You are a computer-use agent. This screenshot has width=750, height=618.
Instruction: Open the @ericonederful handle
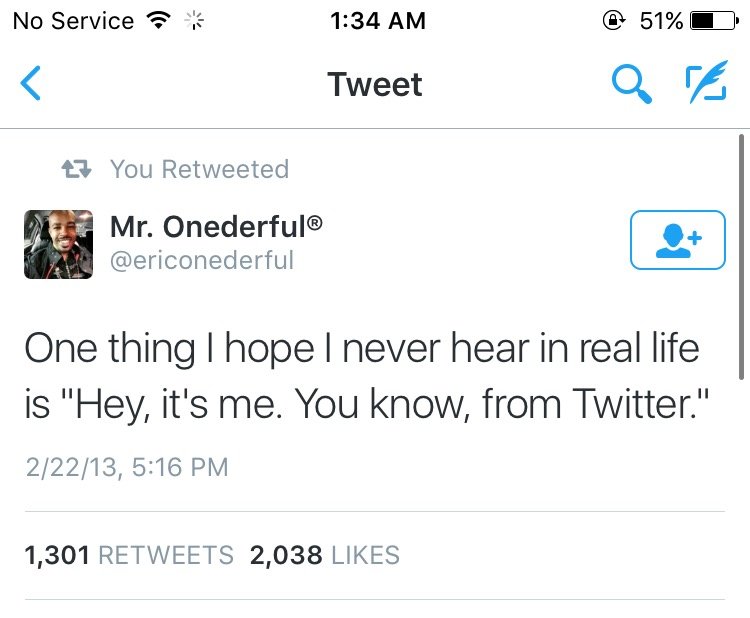(x=202, y=260)
